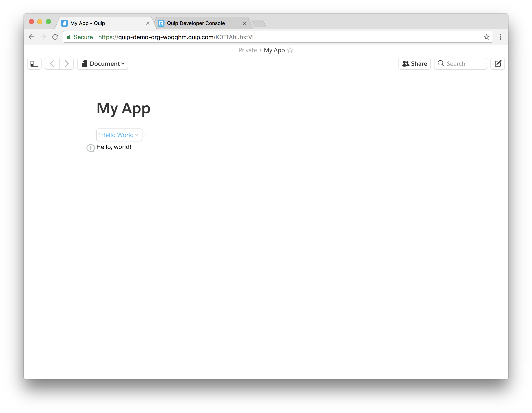Add a comment with the bubble plus icon

[91, 148]
